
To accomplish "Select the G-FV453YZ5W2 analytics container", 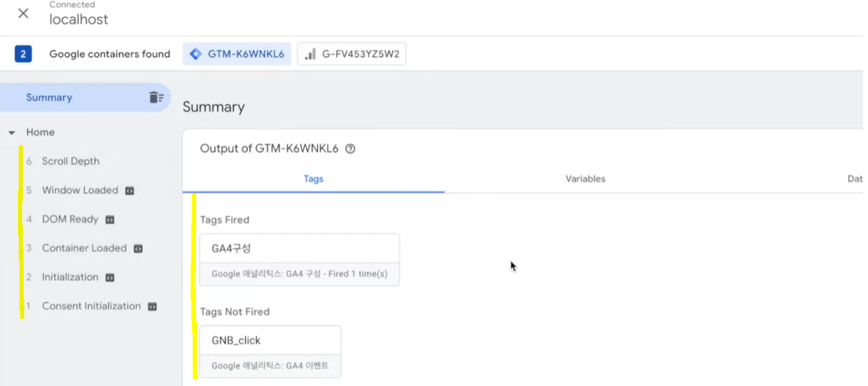I will 351,54.
